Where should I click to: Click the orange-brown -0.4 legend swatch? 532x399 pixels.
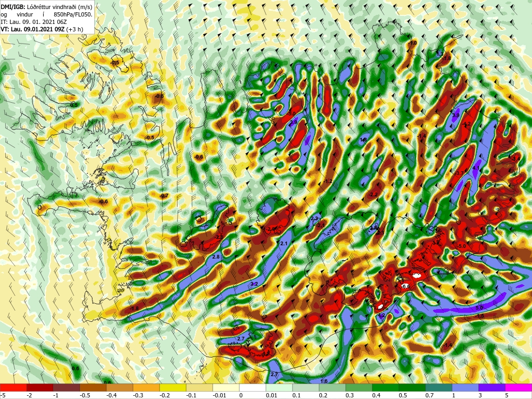[119, 387]
